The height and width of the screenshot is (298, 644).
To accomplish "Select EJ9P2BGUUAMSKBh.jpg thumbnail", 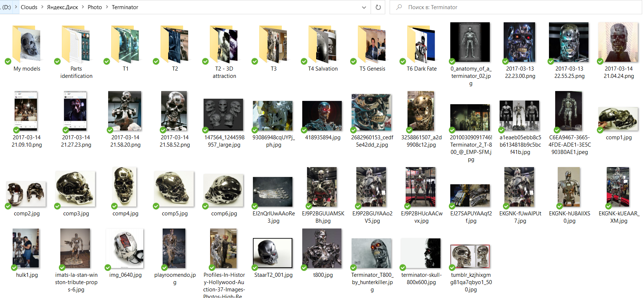I will click(322, 187).
